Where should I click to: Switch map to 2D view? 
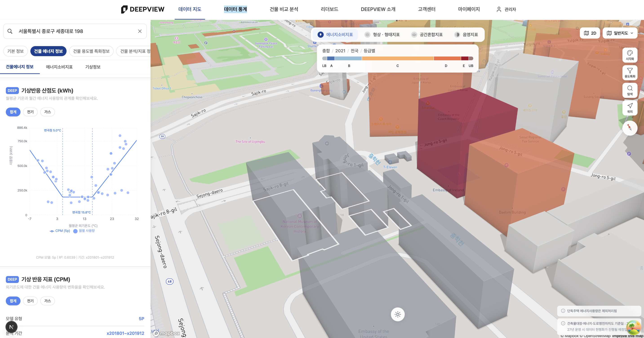point(590,33)
